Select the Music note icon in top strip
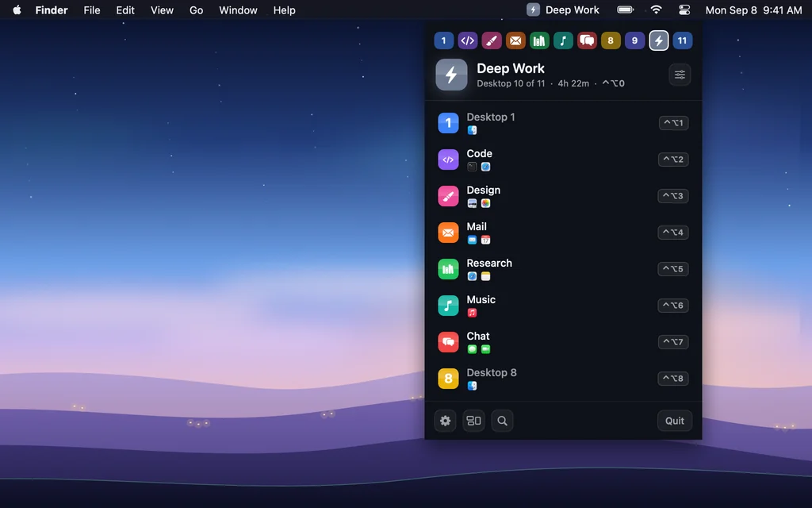Screen dimensions: 812x508 (x=563, y=40)
